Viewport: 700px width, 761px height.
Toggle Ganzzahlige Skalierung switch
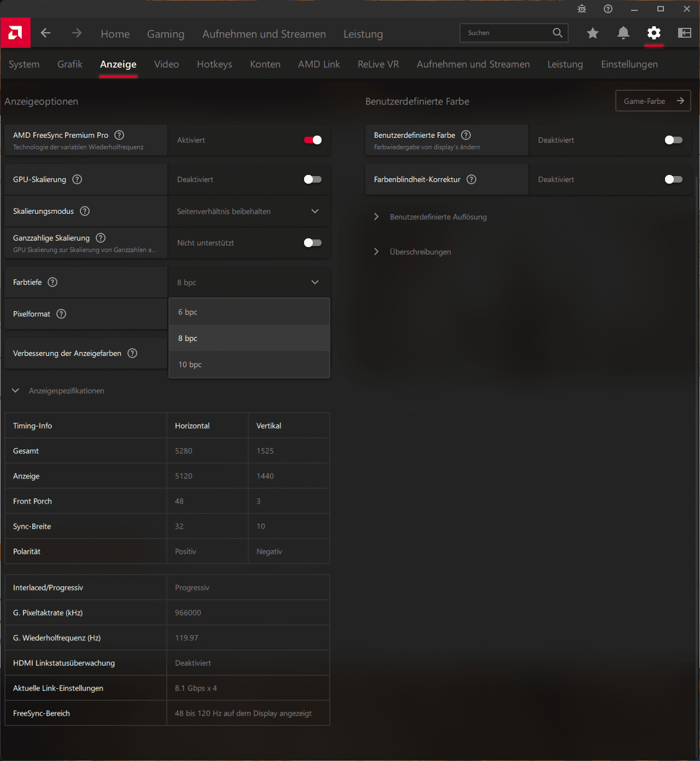click(313, 243)
